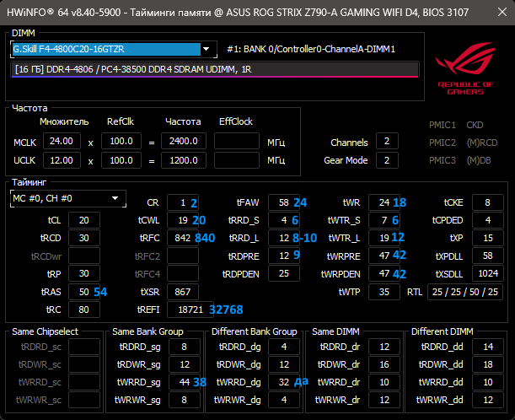515x420 pixels.
Task: Select the tXP value 15
Action: tap(488, 238)
